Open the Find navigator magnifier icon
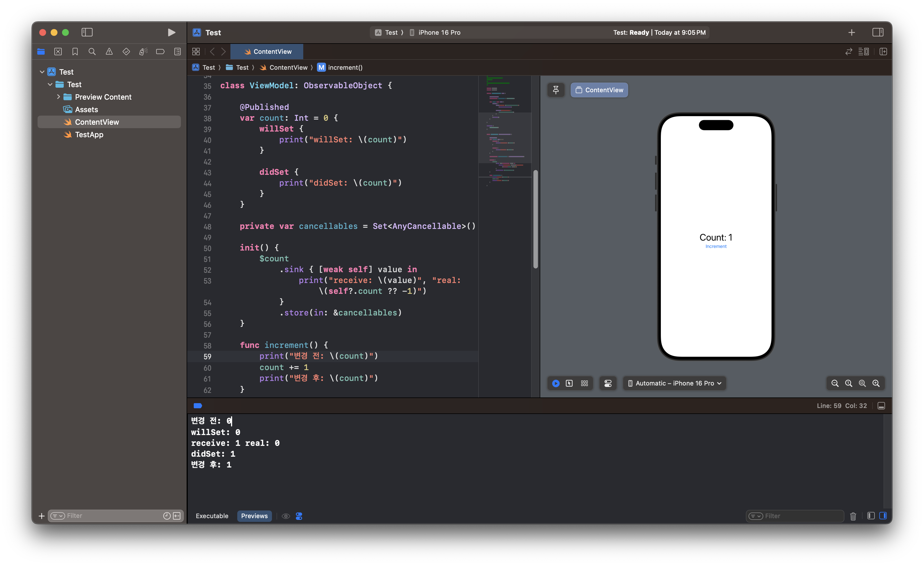 pos(92,52)
